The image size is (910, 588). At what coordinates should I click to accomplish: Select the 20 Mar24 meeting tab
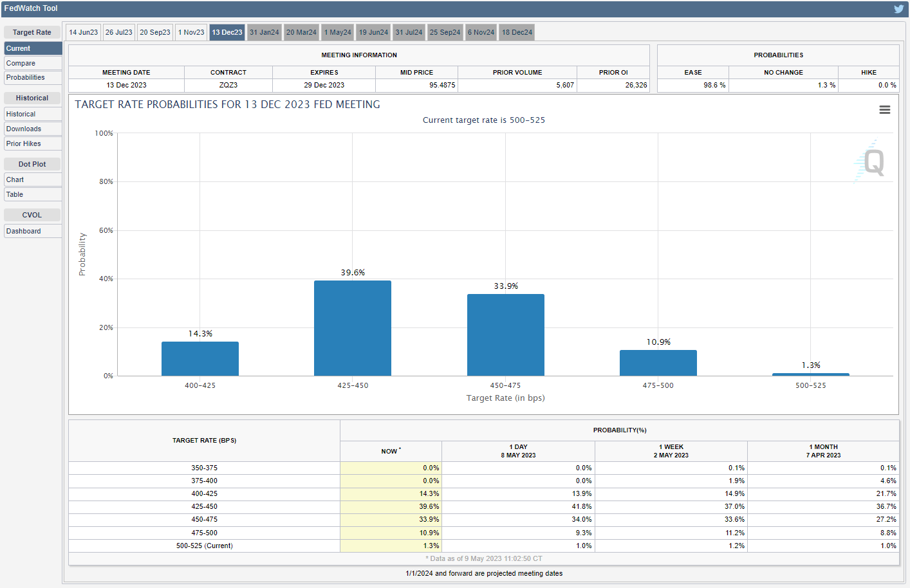301,32
